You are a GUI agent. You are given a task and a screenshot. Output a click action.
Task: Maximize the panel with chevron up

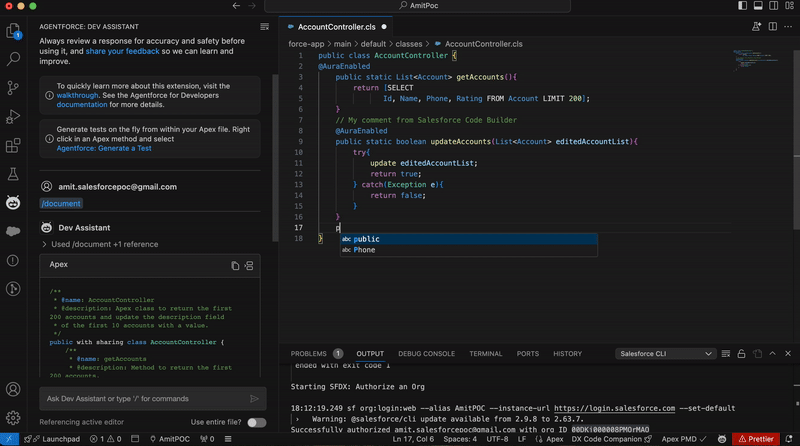click(x=772, y=354)
